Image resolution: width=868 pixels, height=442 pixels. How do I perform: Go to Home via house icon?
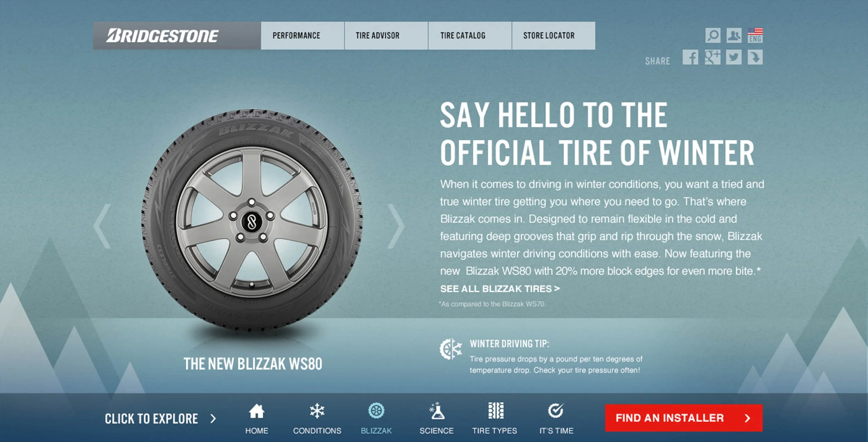[x=257, y=419]
